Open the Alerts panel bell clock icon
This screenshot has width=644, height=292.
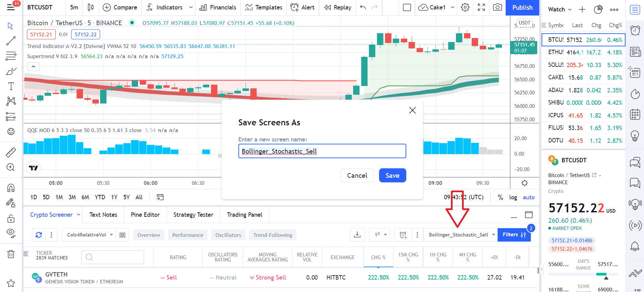coord(635,30)
